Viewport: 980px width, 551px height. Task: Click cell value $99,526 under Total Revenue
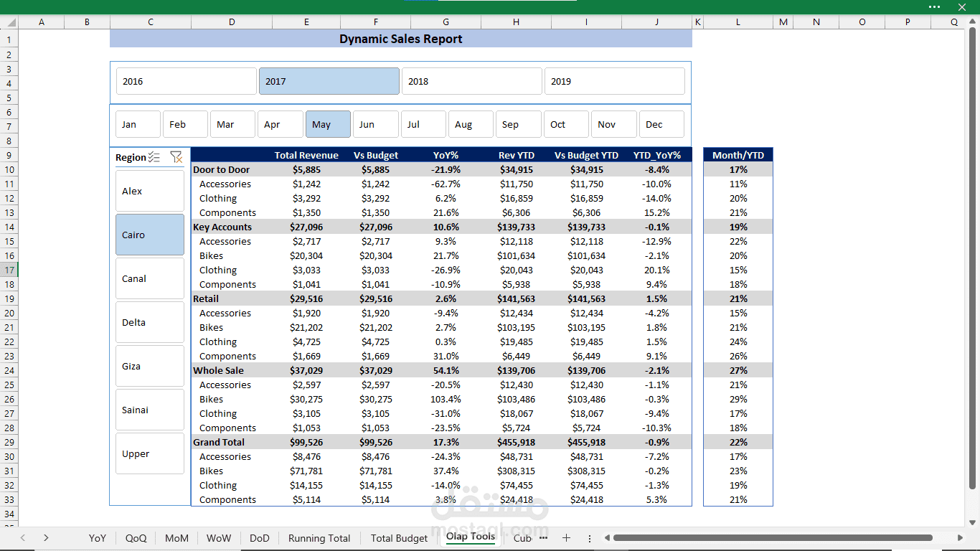tap(306, 442)
